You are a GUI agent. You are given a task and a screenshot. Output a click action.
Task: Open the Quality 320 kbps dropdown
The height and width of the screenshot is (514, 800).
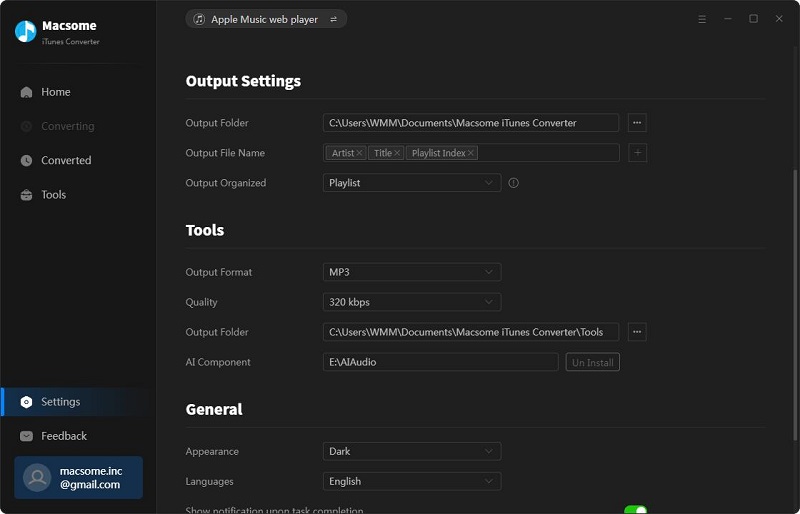[412, 302]
